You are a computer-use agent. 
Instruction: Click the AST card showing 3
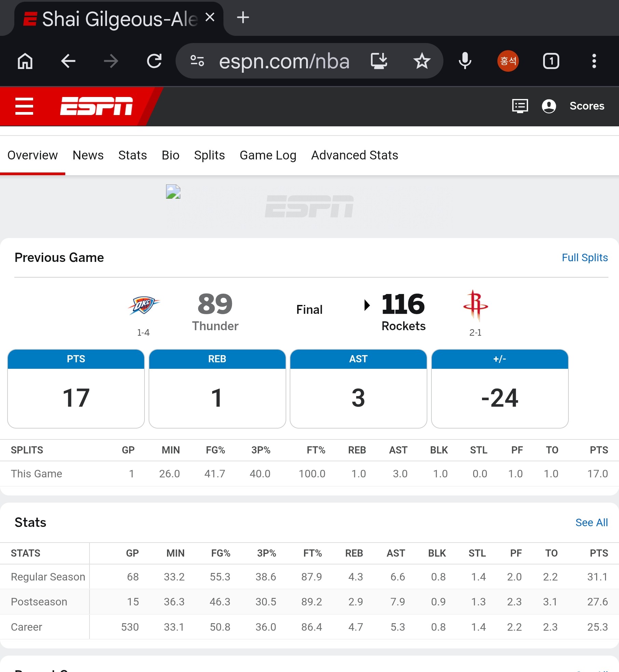(358, 389)
